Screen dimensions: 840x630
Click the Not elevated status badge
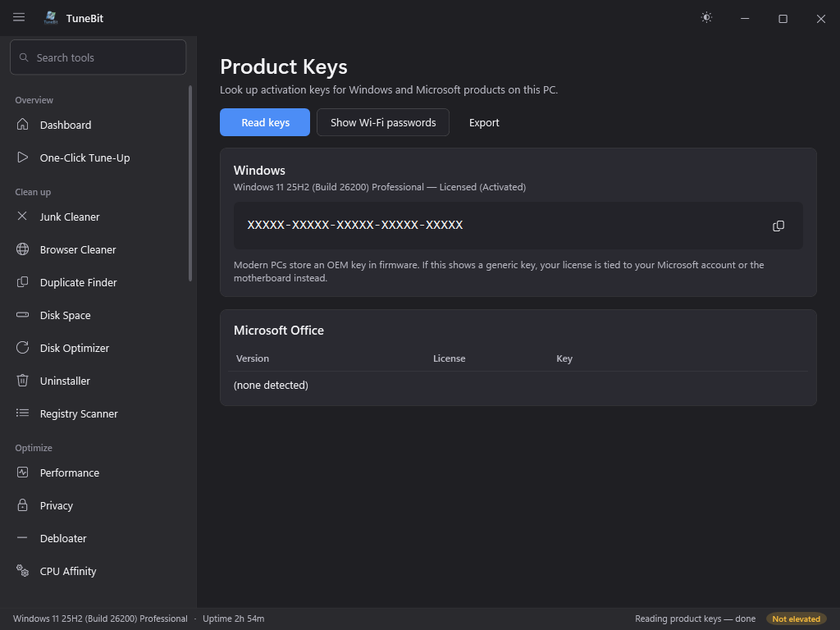coord(796,619)
